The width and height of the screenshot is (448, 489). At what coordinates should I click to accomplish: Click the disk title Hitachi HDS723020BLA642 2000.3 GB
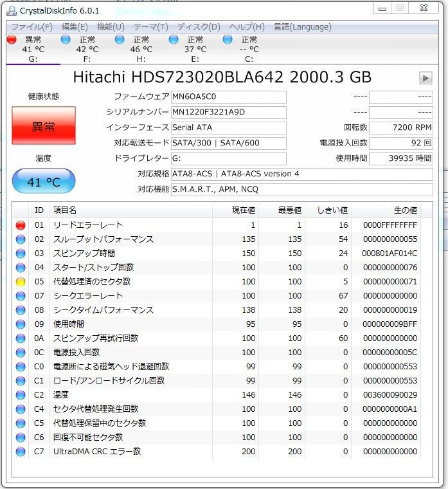(222, 77)
